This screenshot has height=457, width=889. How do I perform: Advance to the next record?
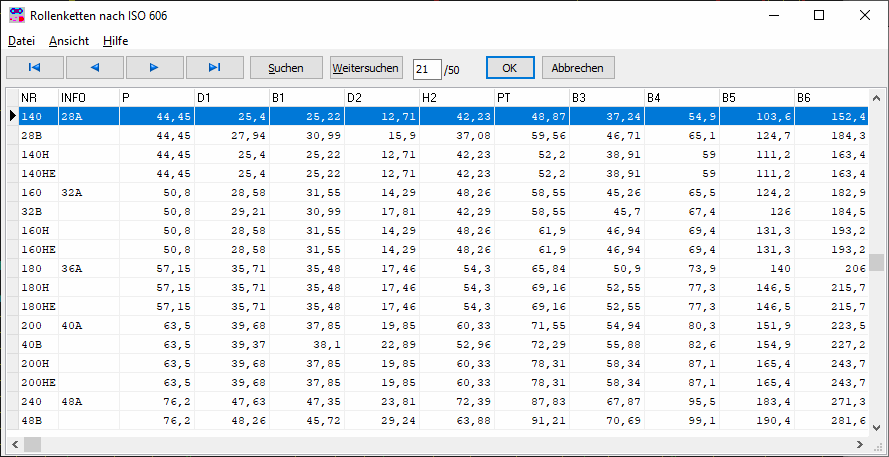155,68
